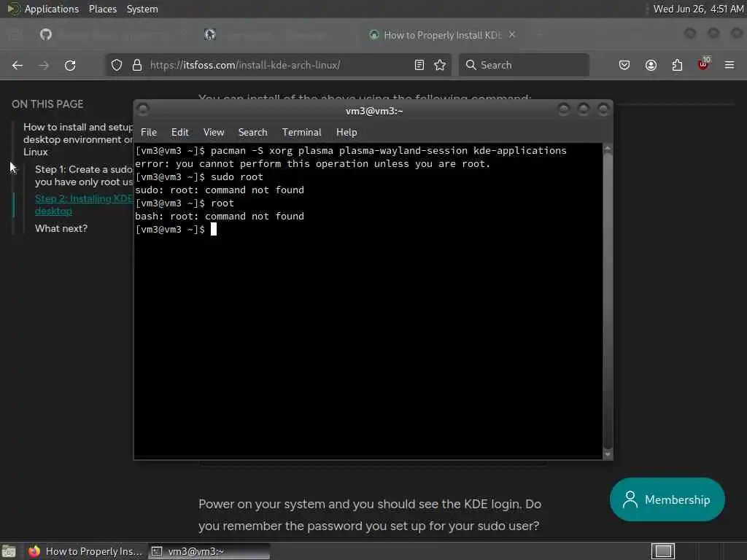This screenshot has height=560, width=747.
Task: Click the terminal vertical scrollbar
Action: [x=608, y=300]
